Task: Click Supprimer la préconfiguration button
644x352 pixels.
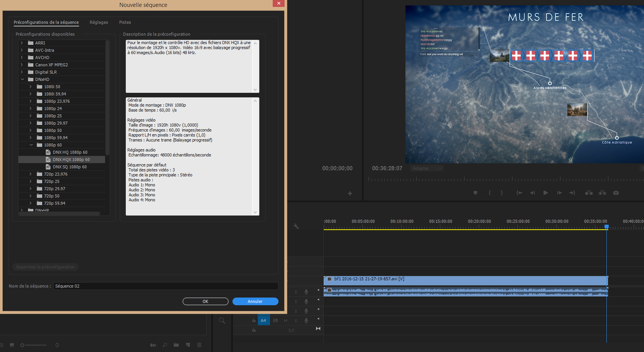Action: coord(45,267)
